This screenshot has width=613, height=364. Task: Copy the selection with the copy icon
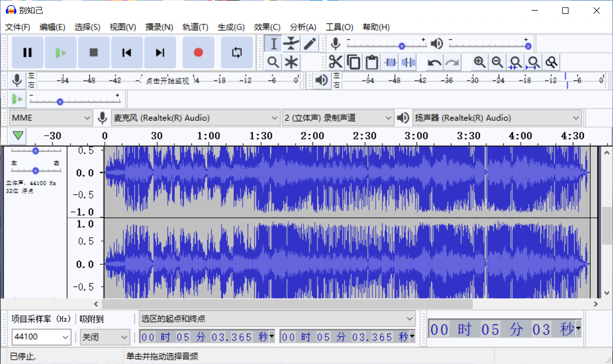pos(353,62)
